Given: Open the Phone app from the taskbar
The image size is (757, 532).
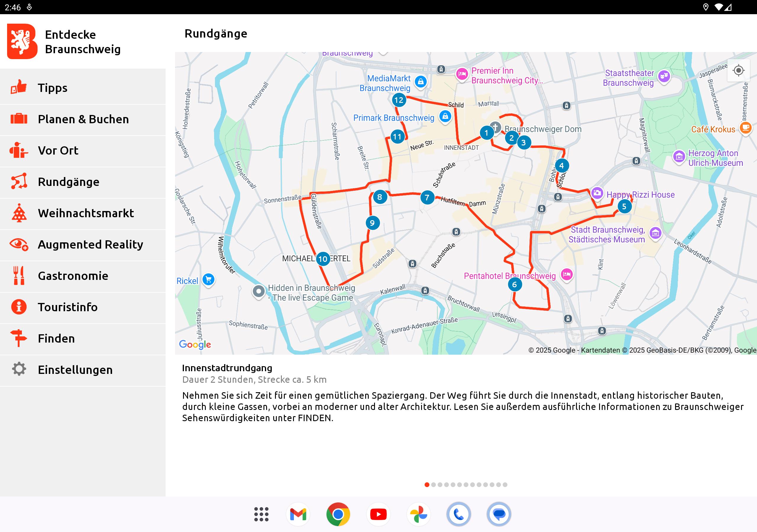Looking at the screenshot, I should (x=459, y=514).
